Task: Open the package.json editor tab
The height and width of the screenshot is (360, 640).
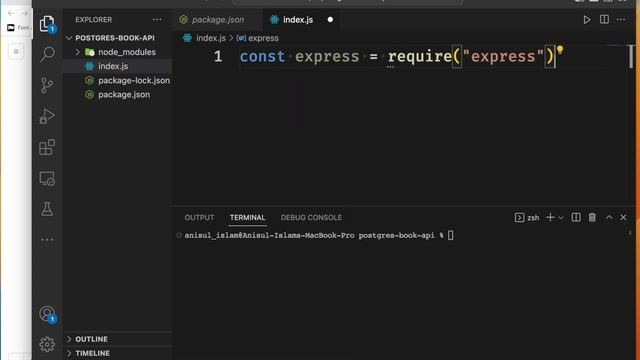Action: pyautogui.click(x=218, y=20)
